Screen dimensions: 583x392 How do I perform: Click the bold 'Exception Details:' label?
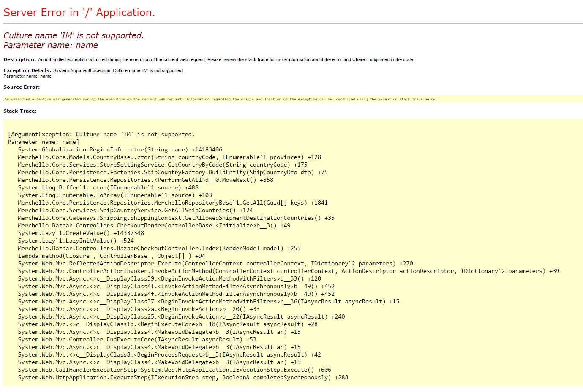pos(27,70)
